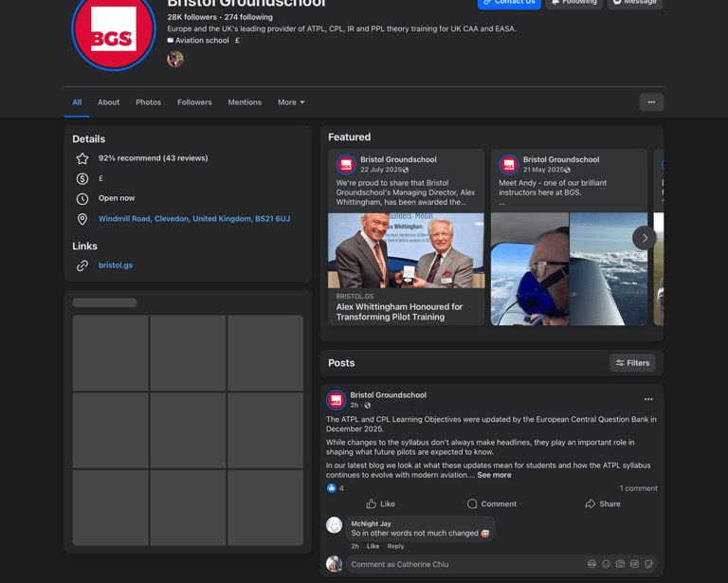Select the All tab
This screenshot has width=728, height=583.
point(77,102)
